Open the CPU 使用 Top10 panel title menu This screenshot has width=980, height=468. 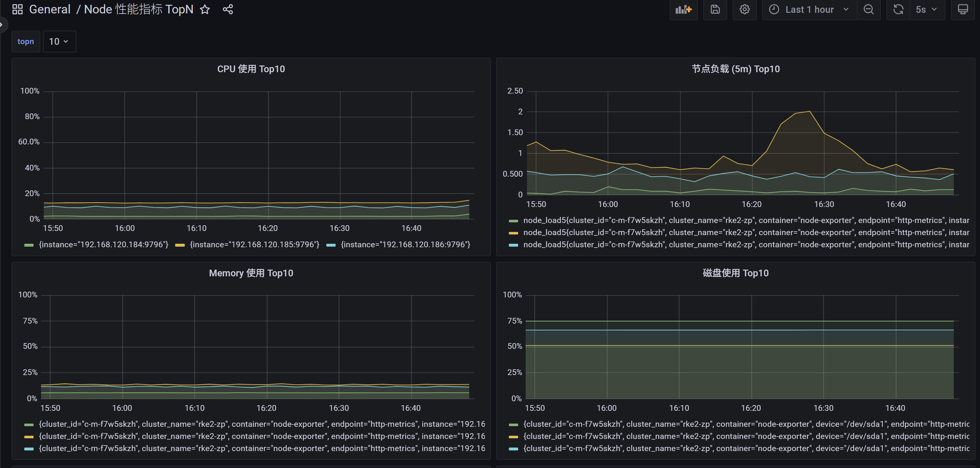251,69
